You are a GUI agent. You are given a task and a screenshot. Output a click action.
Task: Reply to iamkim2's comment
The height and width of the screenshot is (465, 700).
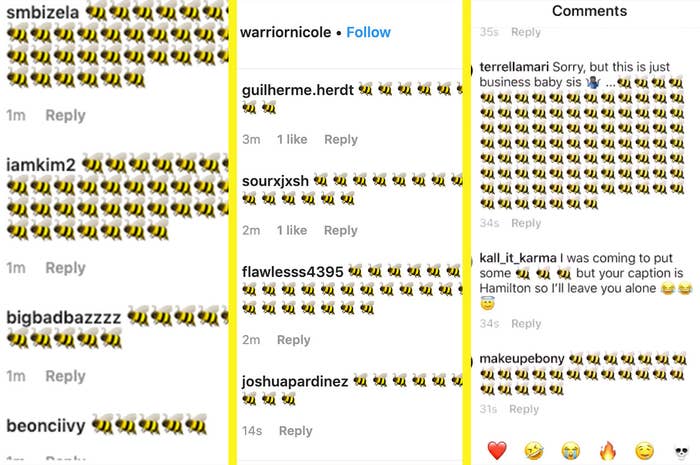[65, 268]
